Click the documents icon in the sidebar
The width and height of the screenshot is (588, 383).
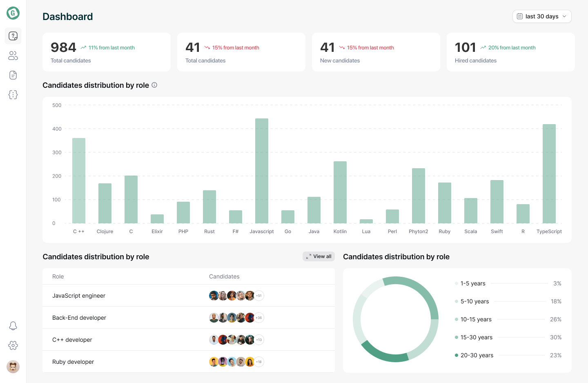(13, 75)
